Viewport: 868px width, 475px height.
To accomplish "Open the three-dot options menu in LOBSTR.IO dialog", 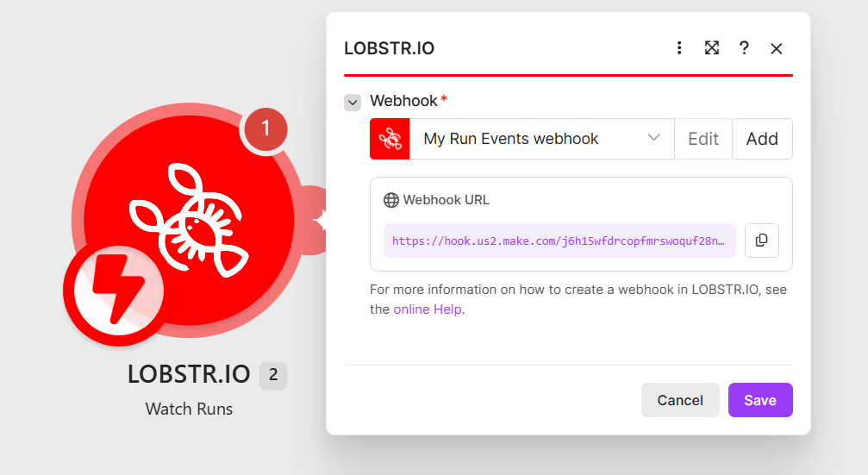I will click(x=679, y=48).
